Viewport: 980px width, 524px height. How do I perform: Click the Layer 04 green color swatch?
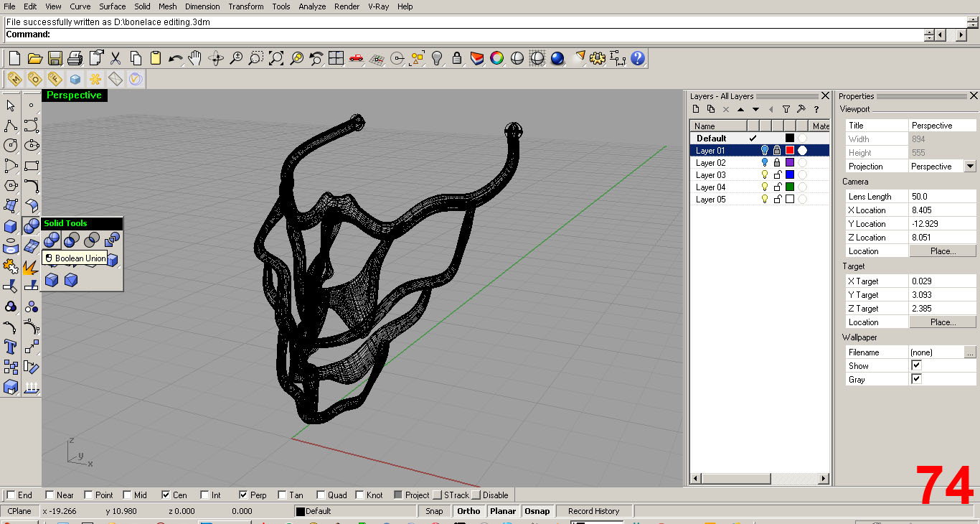pos(790,187)
